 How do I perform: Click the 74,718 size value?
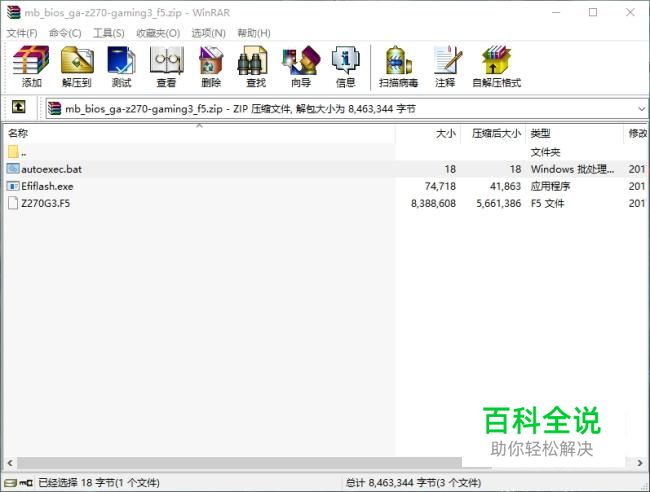coord(440,187)
